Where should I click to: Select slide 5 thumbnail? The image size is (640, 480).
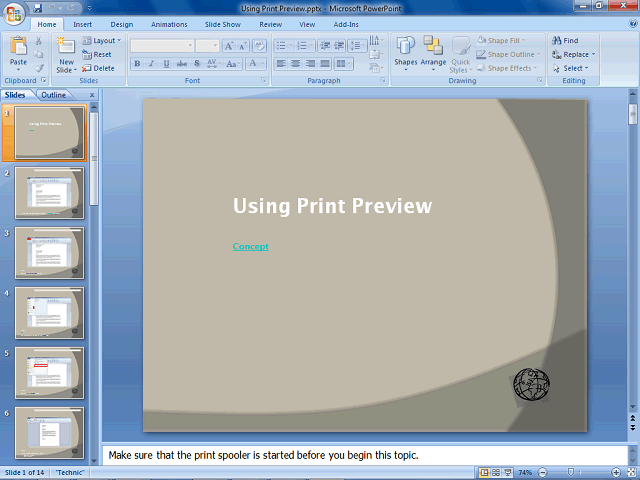pyautogui.click(x=49, y=373)
